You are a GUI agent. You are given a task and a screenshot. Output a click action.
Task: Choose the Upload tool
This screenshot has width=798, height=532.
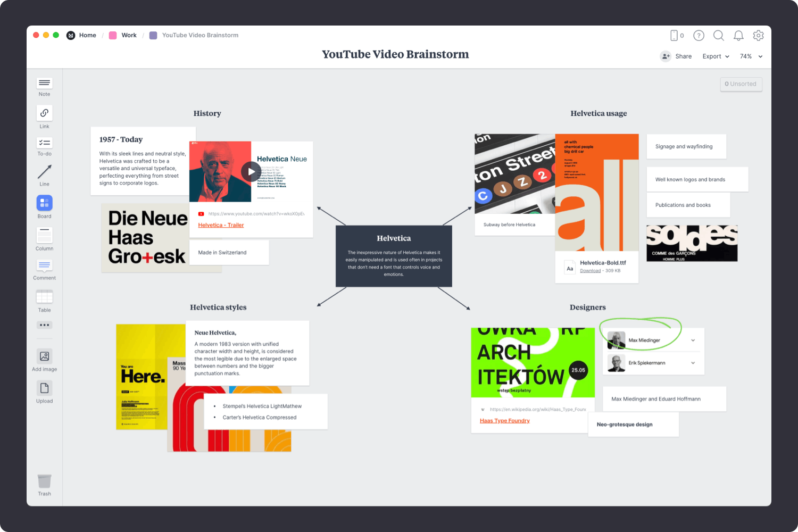tap(44, 392)
